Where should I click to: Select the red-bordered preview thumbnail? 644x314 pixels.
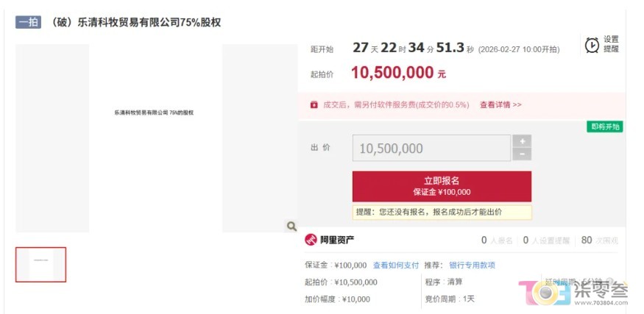41,264
